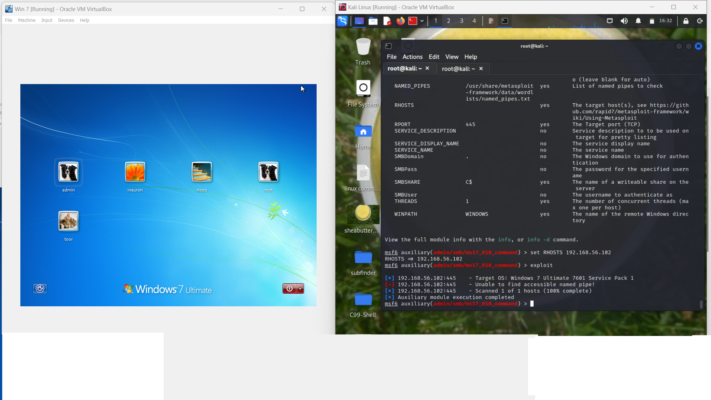711x400 pixels.
Task: Open Help menu in Win 7 VirtualBox window
Action: click(84, 20)
